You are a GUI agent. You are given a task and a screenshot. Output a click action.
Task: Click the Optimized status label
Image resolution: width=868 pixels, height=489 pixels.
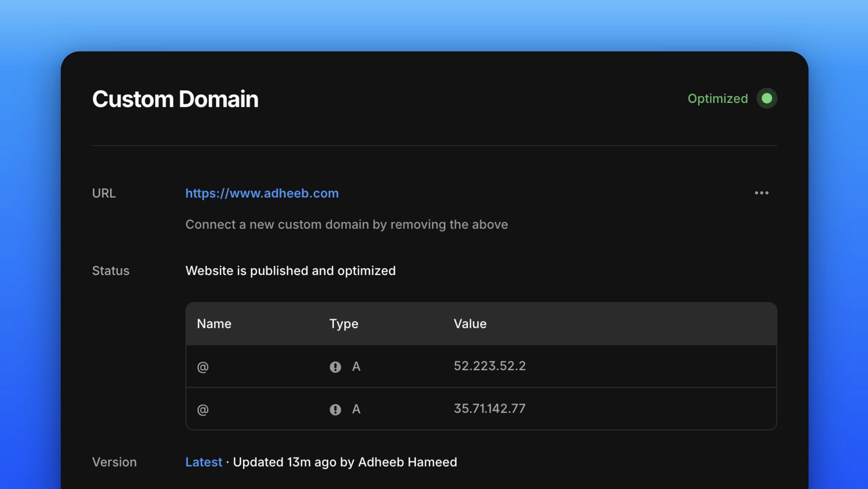(717, 98)
